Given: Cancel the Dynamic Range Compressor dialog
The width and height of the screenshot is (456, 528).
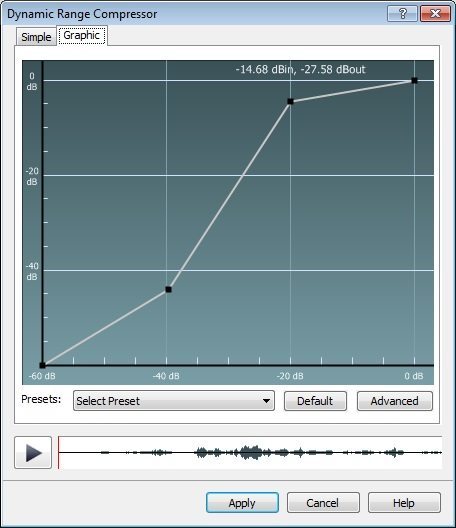Looking at the screenshot, I should [323, 503].
